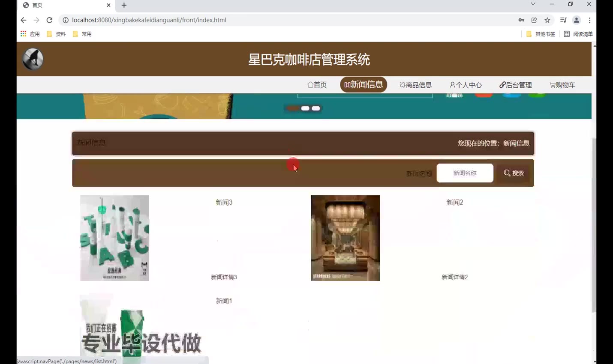The height and width of the screenshot is (364, 613).
Task: Click the 新闻2 title
Action: [x=455, y=203]
